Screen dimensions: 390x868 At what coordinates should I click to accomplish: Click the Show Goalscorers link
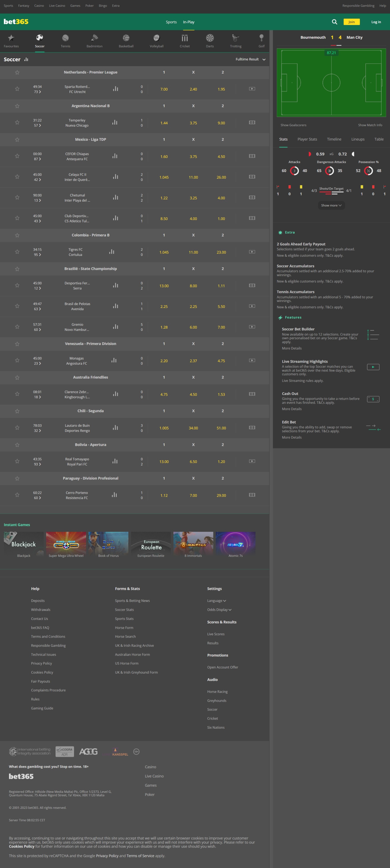pyautogui.click(x=293, y=125)
